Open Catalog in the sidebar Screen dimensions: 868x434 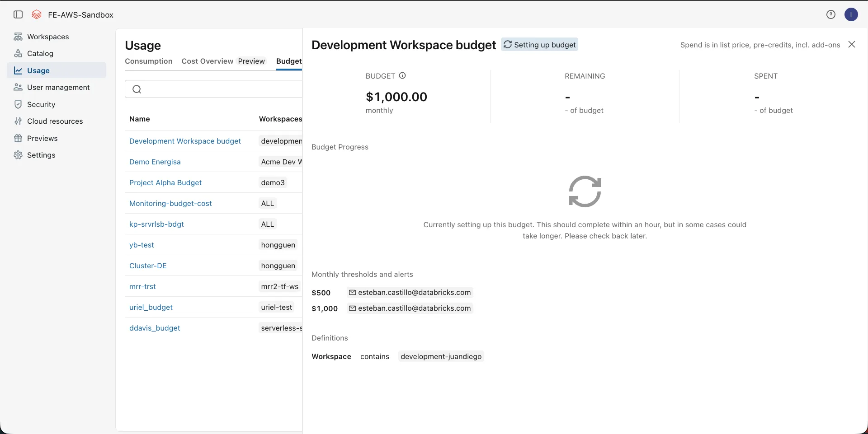click(x=57, y=53)
